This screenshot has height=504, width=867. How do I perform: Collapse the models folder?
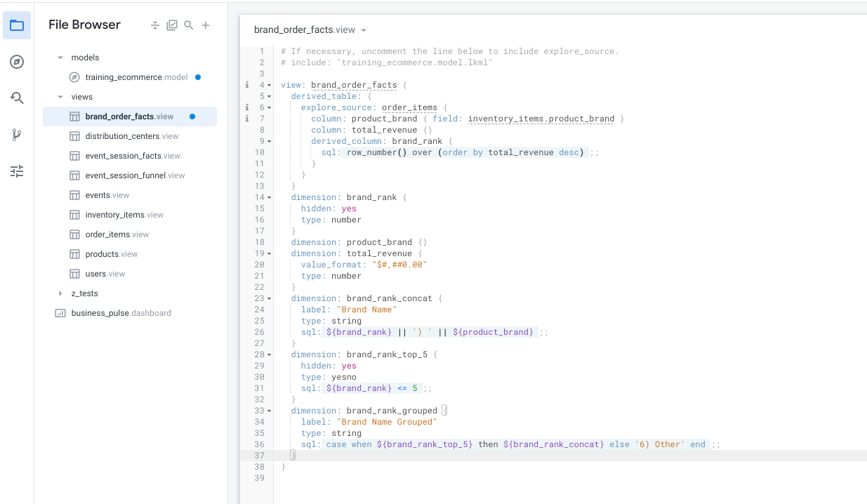(60, 58)
